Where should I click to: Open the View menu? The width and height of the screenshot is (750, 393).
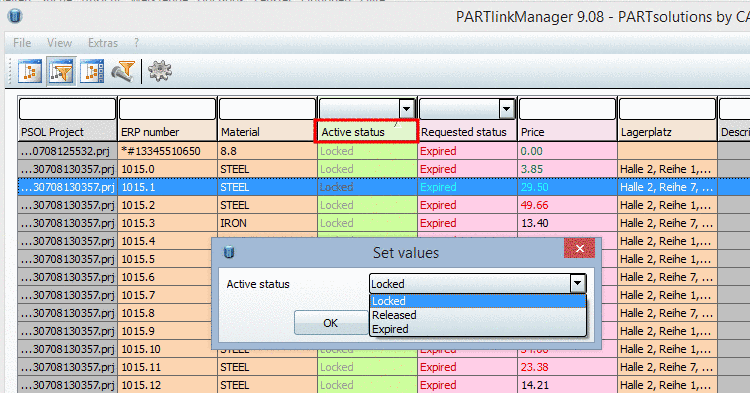point(59,43)
